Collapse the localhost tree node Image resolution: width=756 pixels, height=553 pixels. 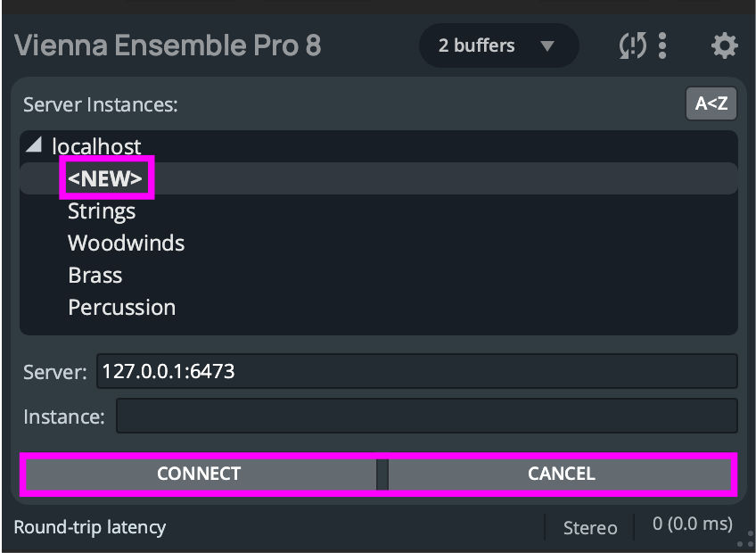(34, 145)
